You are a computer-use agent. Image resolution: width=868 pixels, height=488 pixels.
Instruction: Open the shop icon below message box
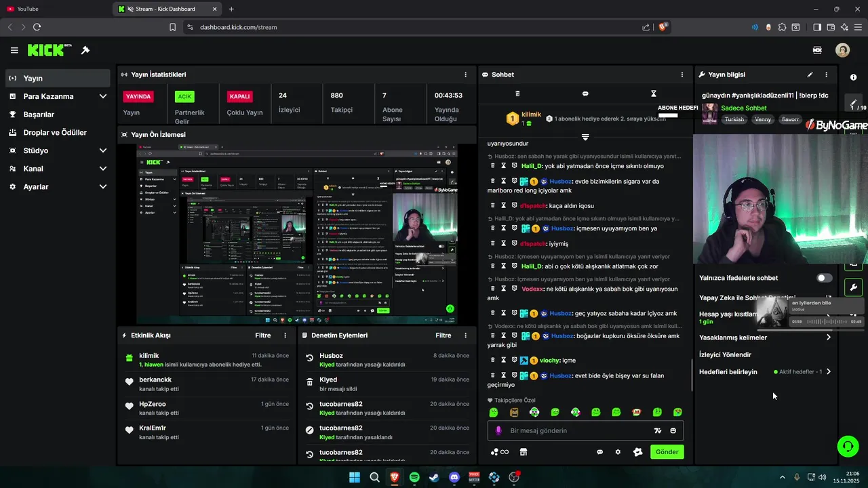click(x=524, y=452)
